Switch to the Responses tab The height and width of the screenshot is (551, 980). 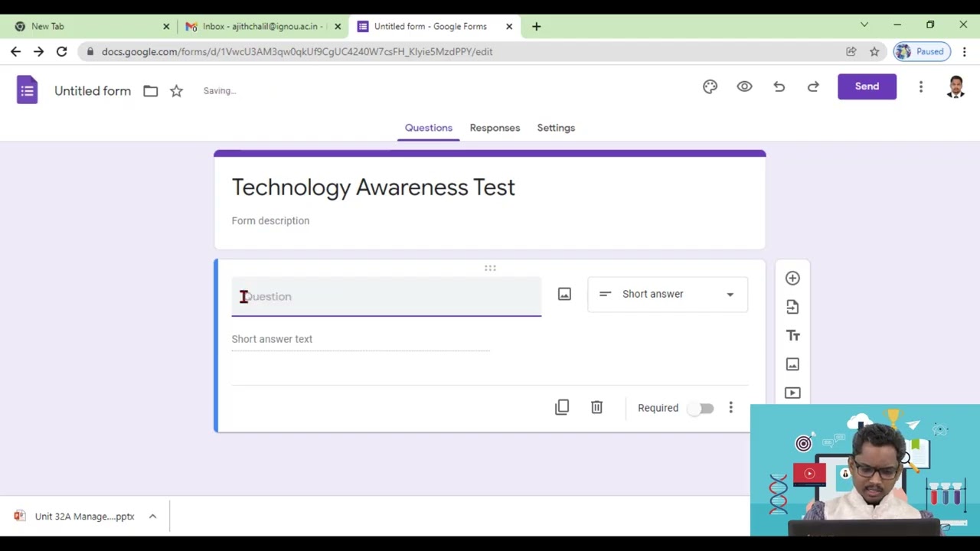495,128
